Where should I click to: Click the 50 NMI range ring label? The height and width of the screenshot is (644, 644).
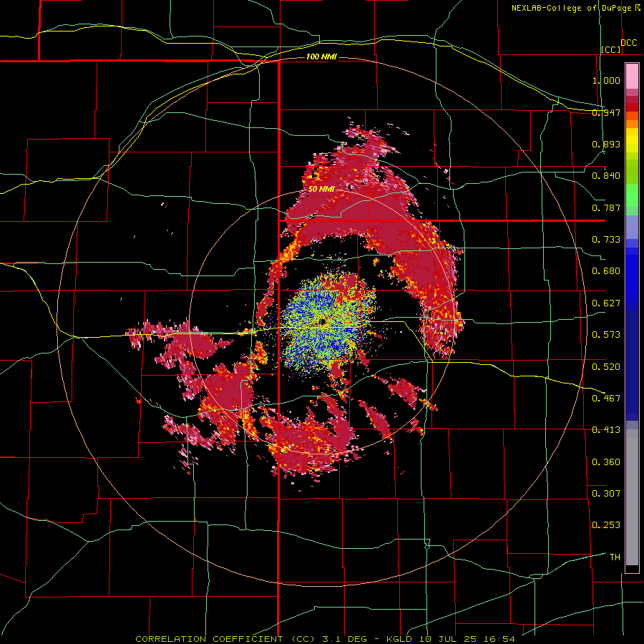321,189
